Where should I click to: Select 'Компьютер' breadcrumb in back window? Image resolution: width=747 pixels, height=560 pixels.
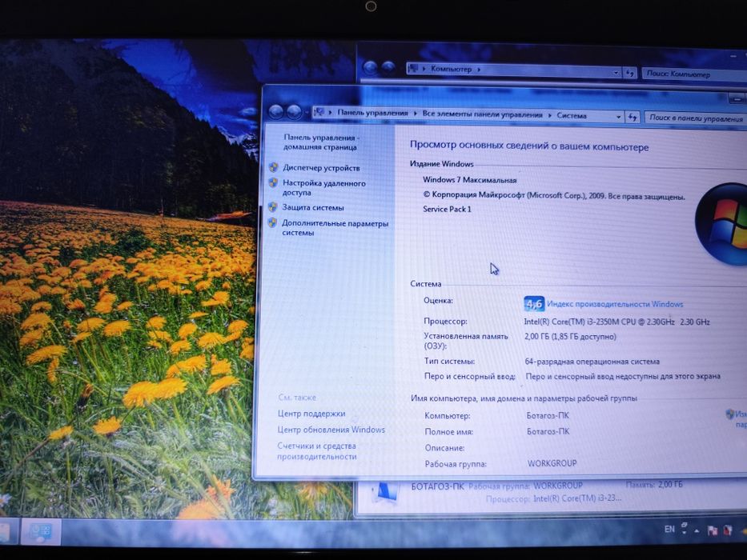451,69
